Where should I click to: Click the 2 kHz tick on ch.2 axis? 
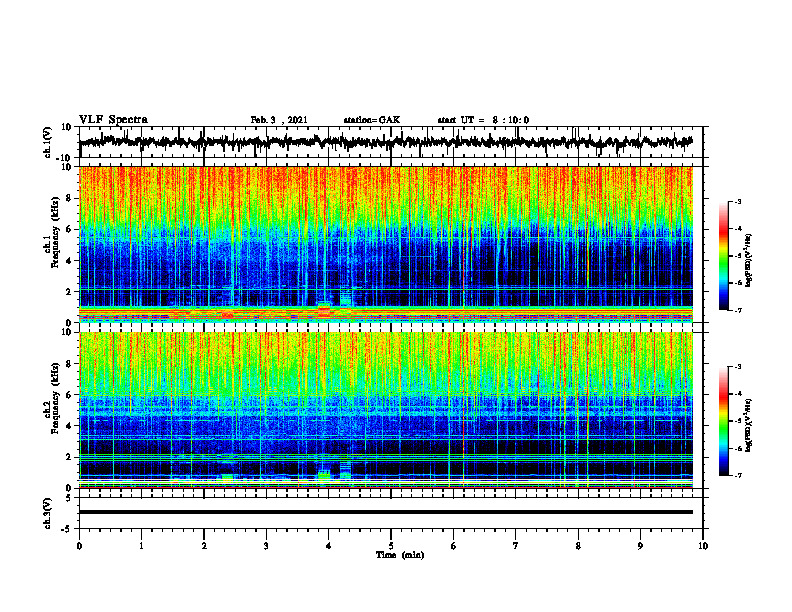(70, 457)
